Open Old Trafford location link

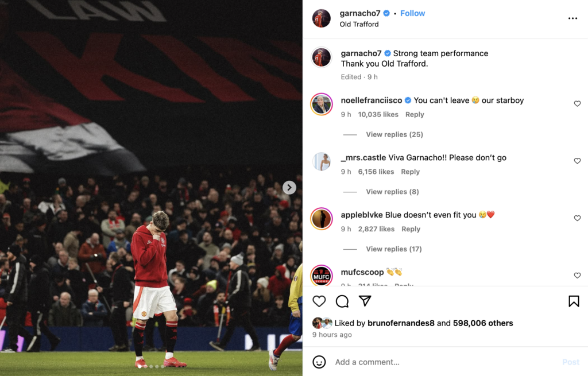click(359, 24)
